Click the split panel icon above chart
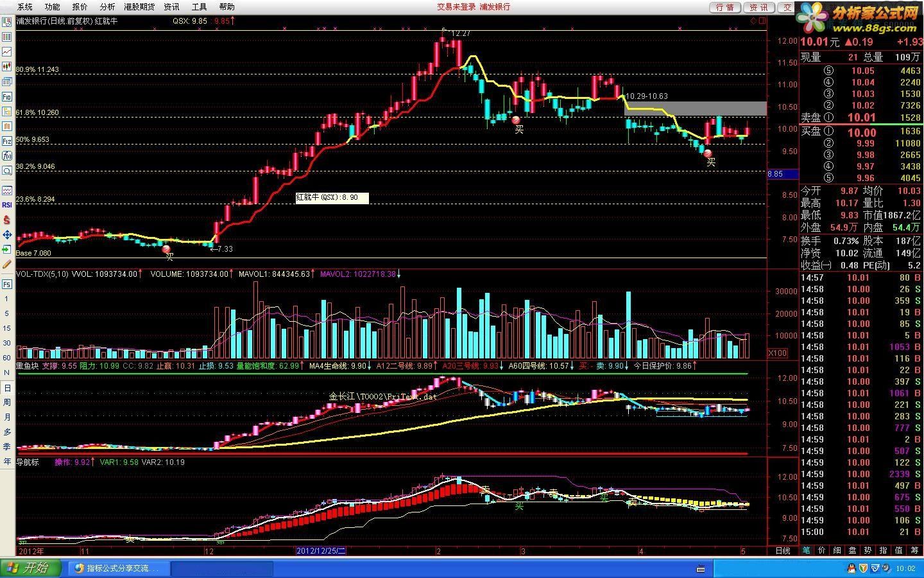This screenshot has width=924, height=578. (x=761, y=21)
